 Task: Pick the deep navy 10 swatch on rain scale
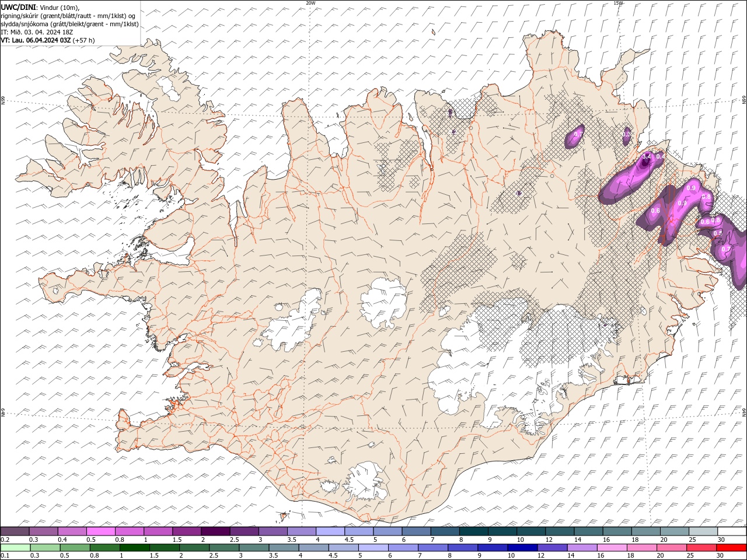coord(522,548)
